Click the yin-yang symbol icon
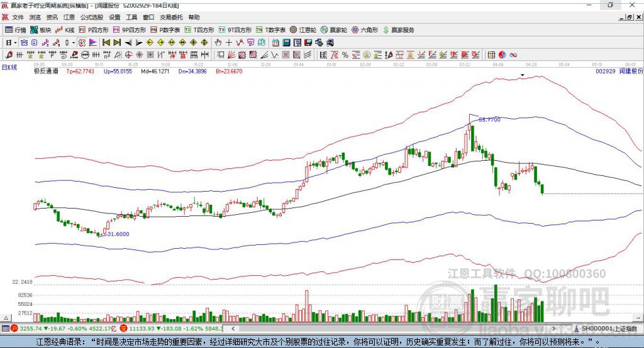This screenshot has width=644, height=348. point(502,55)
